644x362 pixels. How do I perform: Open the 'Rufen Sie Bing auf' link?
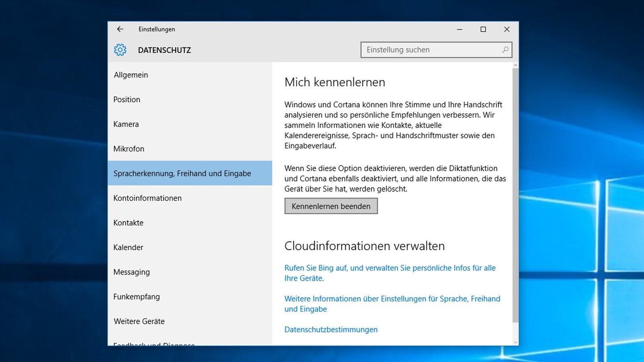coord(390,273)
